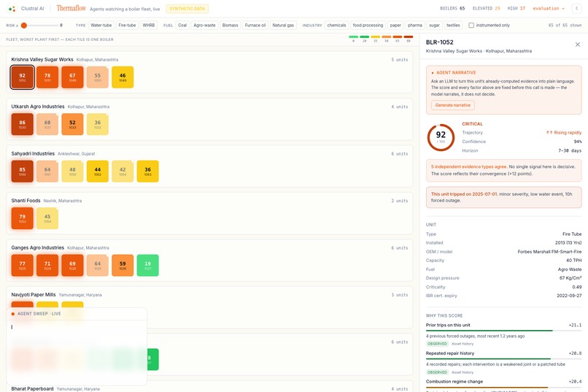Filter by Biomass fuel

point(231,26)
